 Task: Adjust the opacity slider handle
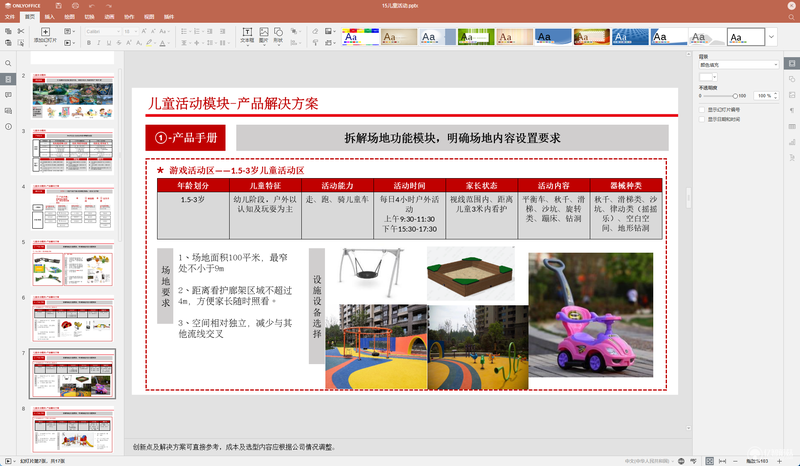tap(735, 96)
